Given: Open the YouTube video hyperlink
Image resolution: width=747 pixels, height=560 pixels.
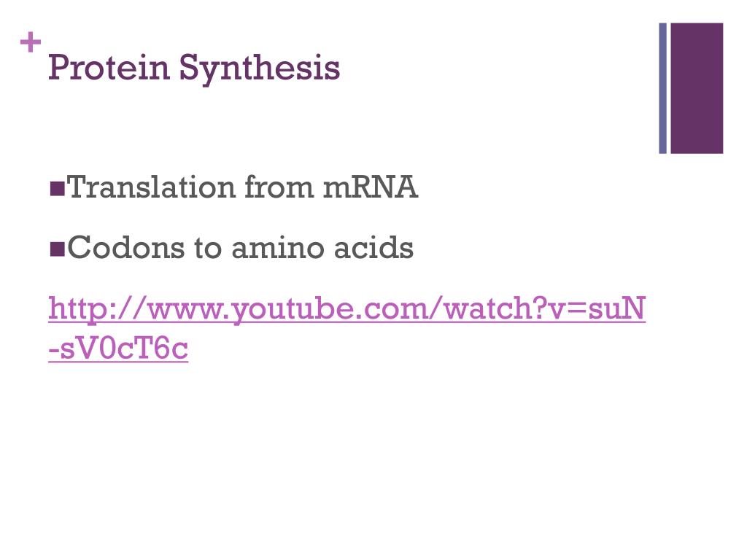Looking at the screenshot, I should (347, 329).
